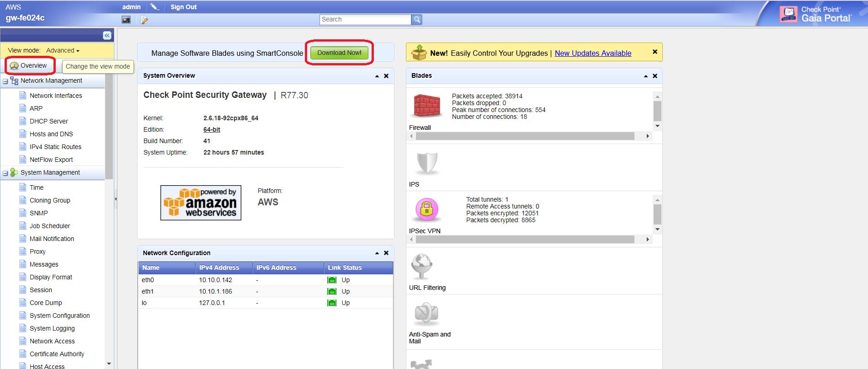Open the terminal console icon
The image size is (868, 369).
[126, 20]
